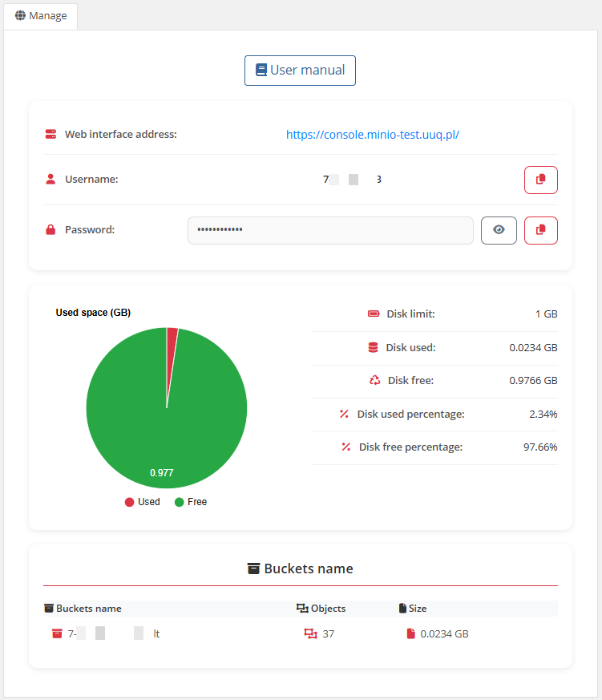
Task: Click the percent icon beside Disk used percentage
Action: [x=344, y=414]
